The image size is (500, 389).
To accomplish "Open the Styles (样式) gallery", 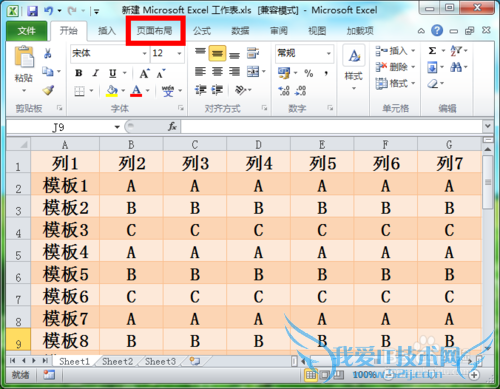I will [353, 67].
